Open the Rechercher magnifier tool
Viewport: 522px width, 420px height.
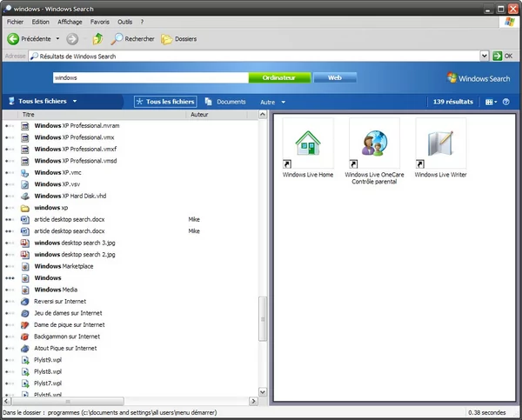132,38
